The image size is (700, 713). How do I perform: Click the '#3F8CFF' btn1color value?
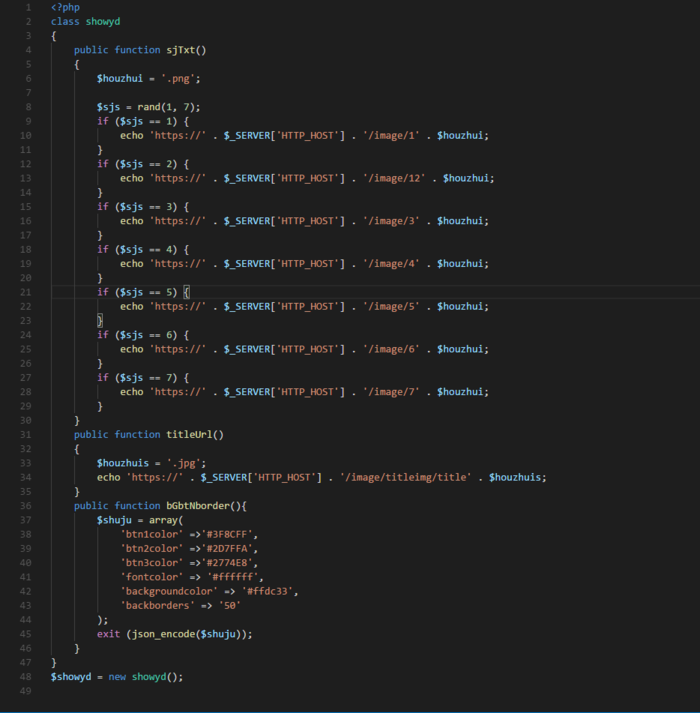click(x=227, y=534)
